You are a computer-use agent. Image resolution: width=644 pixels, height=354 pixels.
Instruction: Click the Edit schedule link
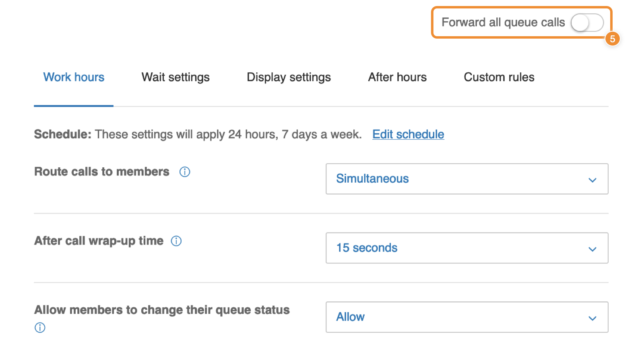tap(408, 134)
